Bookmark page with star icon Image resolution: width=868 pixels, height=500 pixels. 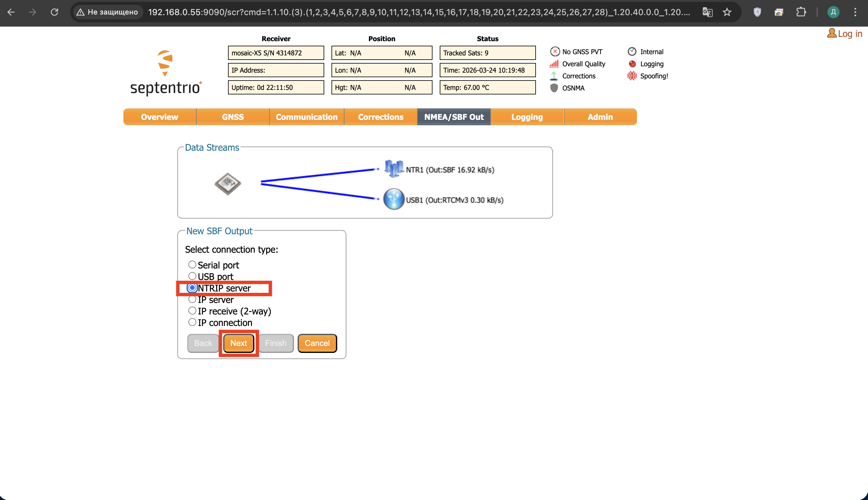pos(727,12)
